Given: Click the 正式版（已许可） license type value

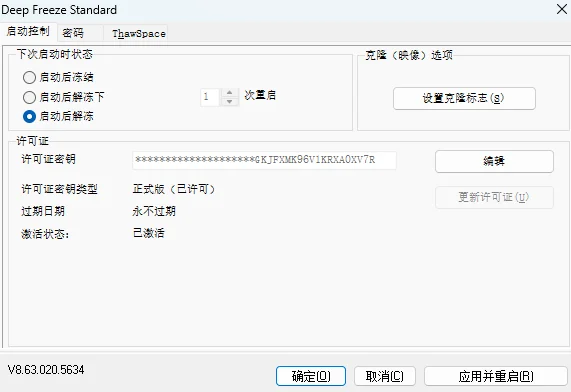Looking at the screenshot, I should (x=174, y=189).
